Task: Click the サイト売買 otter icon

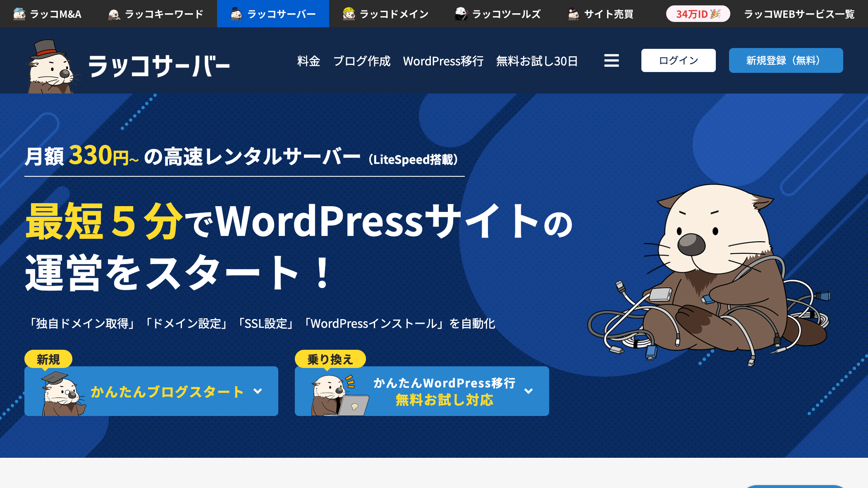Action: pos(573,14)
